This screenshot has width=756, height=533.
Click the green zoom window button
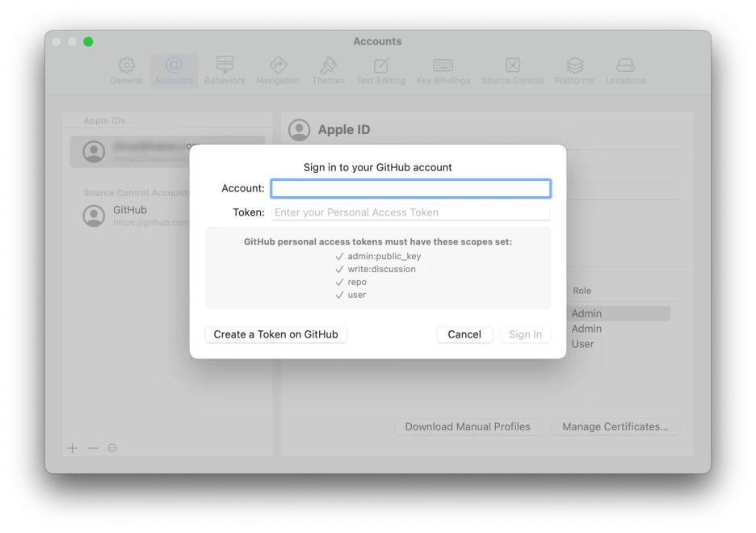click(x=88, y=42)
